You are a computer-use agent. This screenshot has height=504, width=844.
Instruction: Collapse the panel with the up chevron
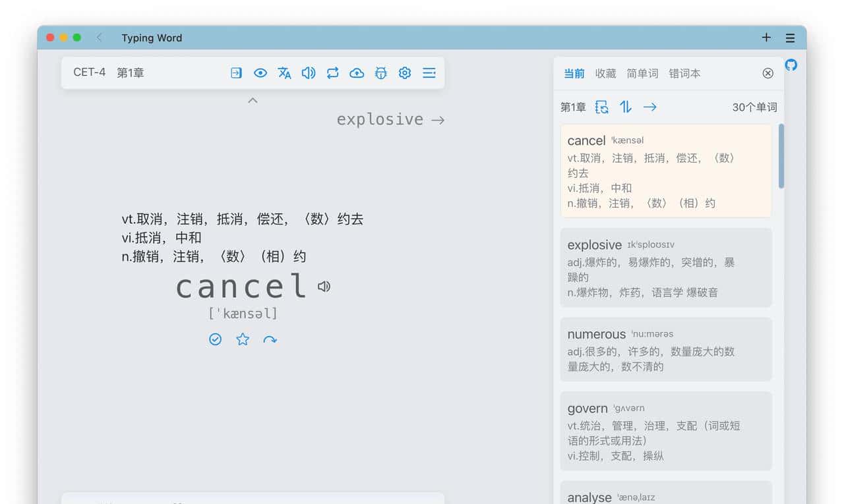253,100
